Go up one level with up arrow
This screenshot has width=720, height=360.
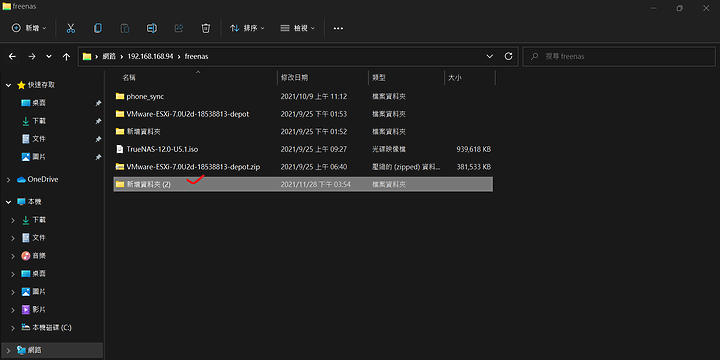[67, 56]
